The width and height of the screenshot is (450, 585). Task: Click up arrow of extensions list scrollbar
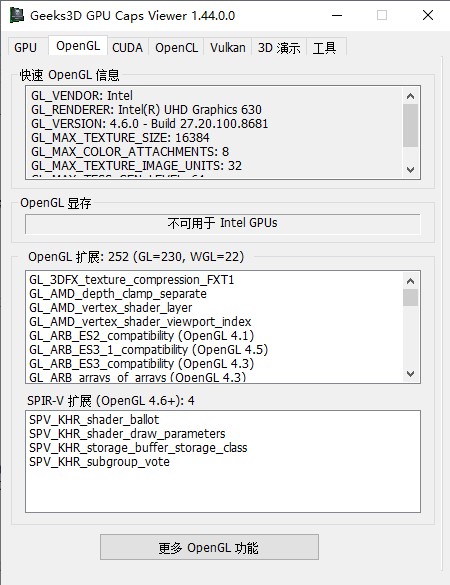coord(410,281)
